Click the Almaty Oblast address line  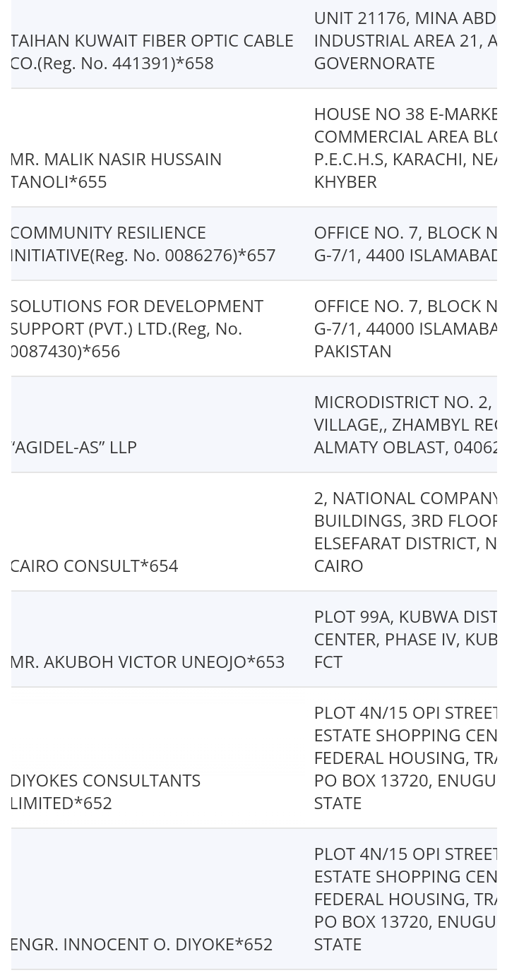pos(405,447)
